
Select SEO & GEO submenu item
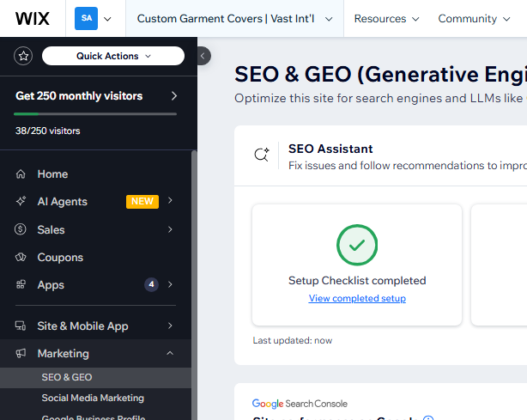coord(95,377)
